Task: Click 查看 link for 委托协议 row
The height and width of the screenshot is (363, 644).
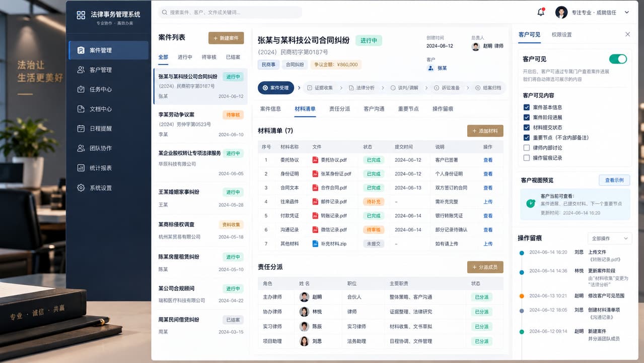Action: tap(488, 160)
